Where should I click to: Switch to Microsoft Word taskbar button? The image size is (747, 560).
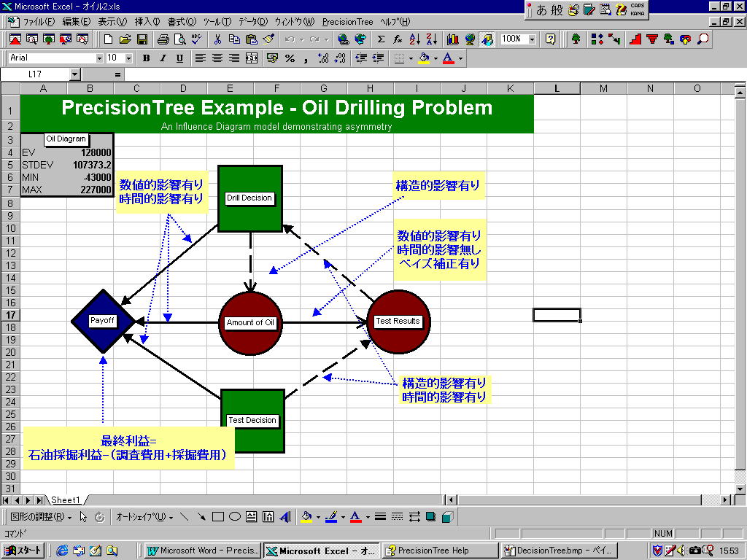tap(203, 551)
